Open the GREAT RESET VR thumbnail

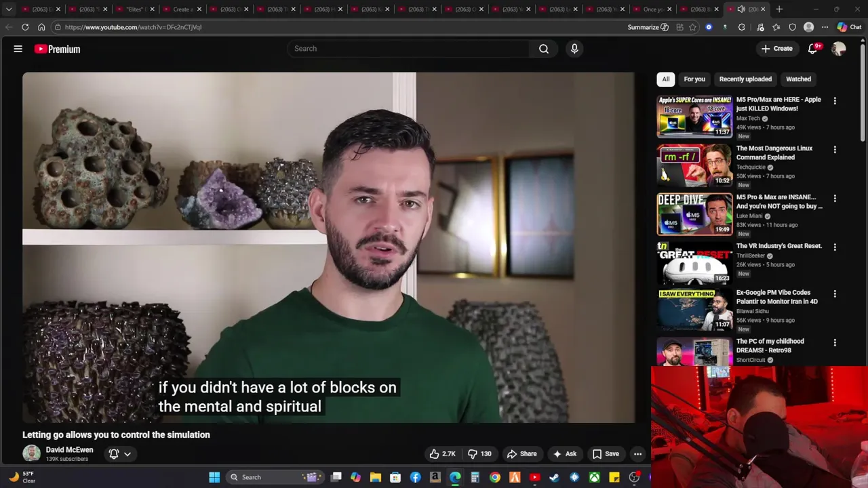pos(694,262)
